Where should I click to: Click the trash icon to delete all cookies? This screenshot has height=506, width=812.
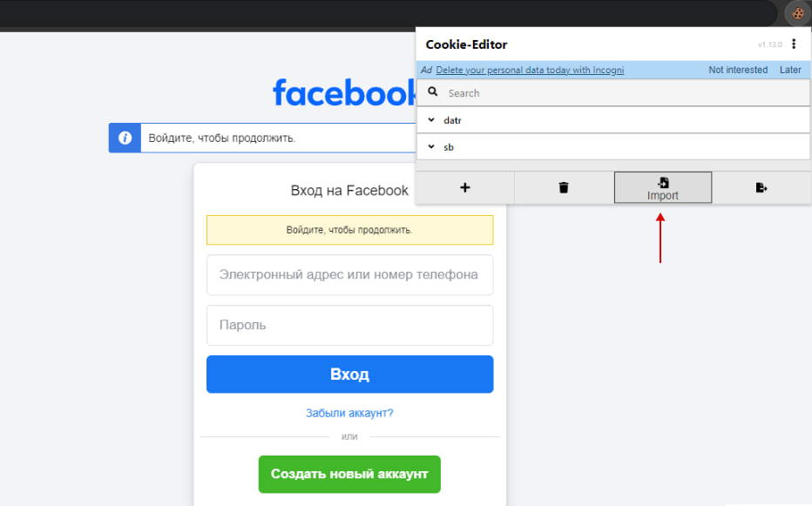pyautogui.click(x=564, y=187)
